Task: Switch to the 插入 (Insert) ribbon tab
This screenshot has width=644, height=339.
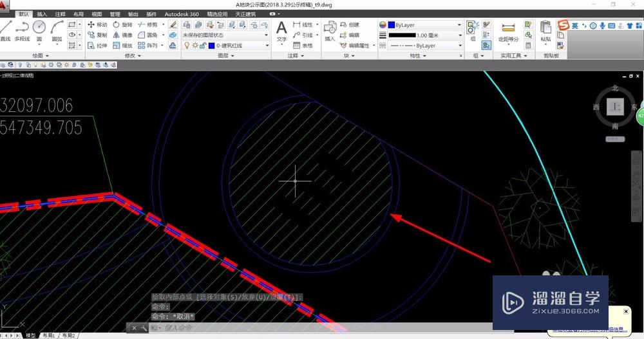Action: coord(42,14)
